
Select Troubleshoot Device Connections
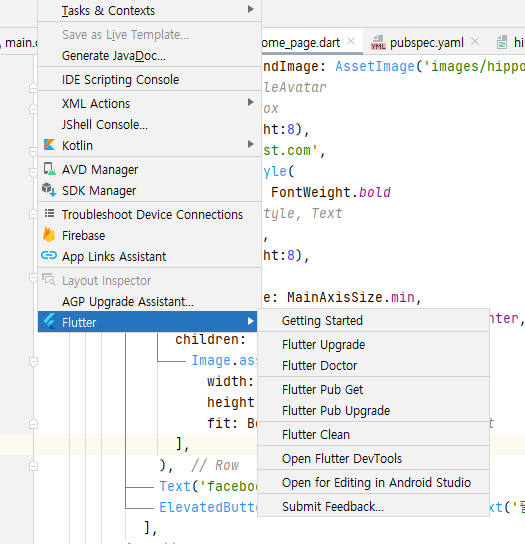150,214
